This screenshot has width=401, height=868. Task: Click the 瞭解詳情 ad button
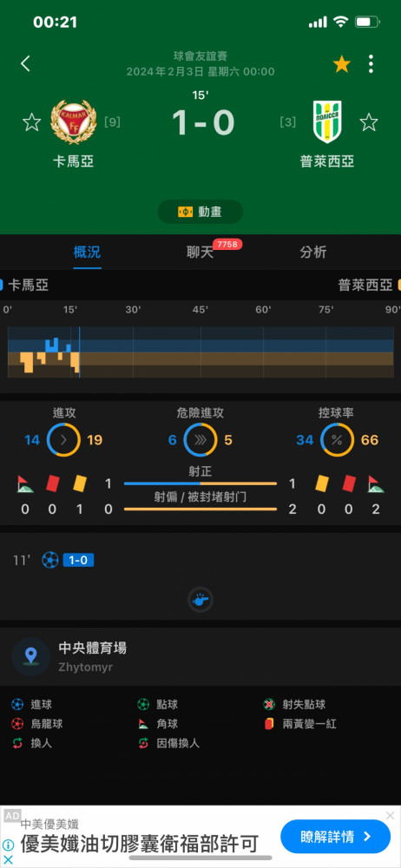pyautogui.click(x=336, y=837)
